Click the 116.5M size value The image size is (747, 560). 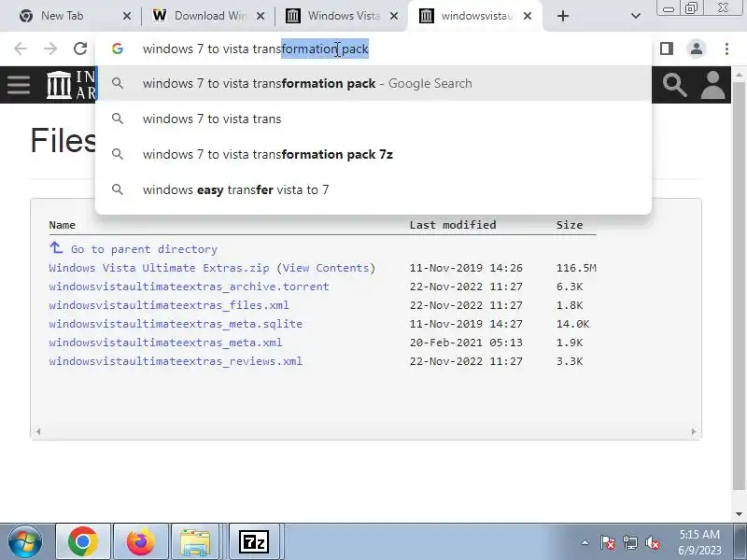(576, 268)
